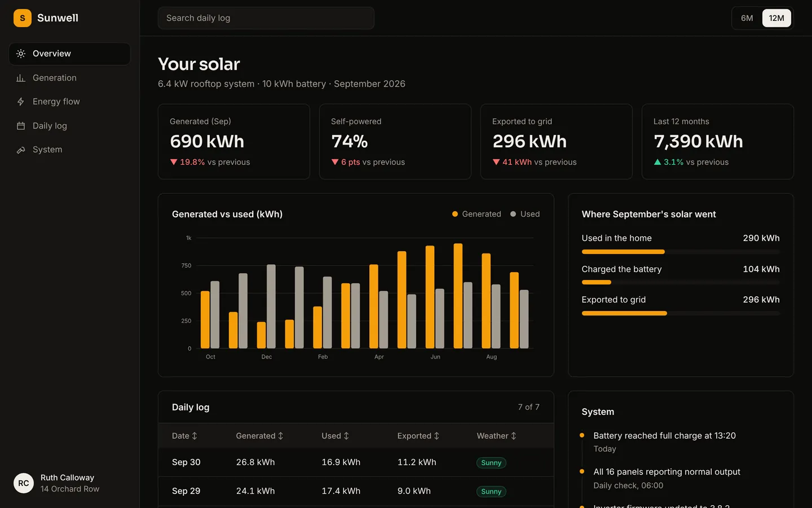Click the Sunwell logo icon
This screenshot has height=508, width=812.
(23, 18)
